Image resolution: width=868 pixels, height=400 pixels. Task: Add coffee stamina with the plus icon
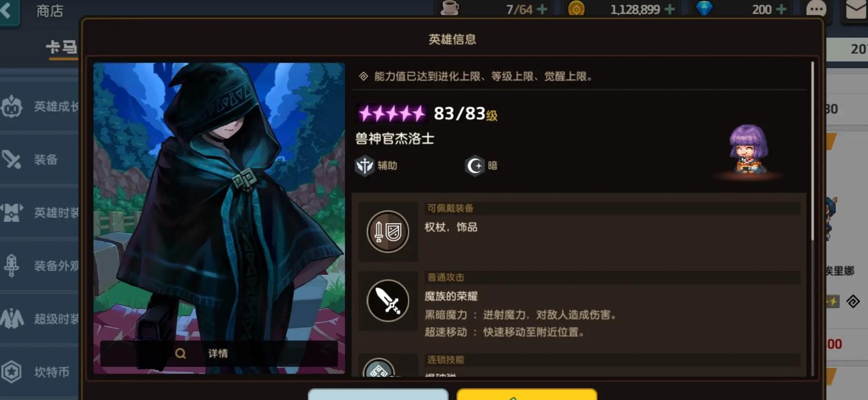[542, 10]
